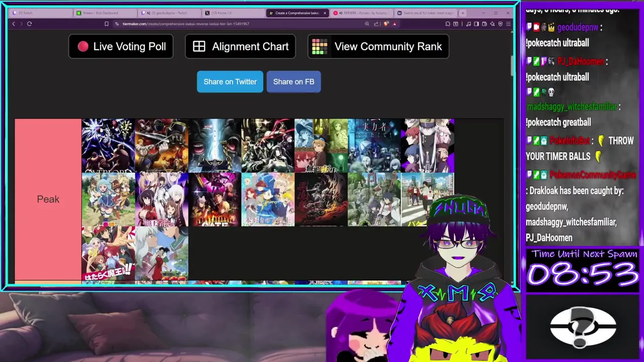Select the GATE thumbnail in Peak tier
The image size is (644, 362).
pos(214,199)
